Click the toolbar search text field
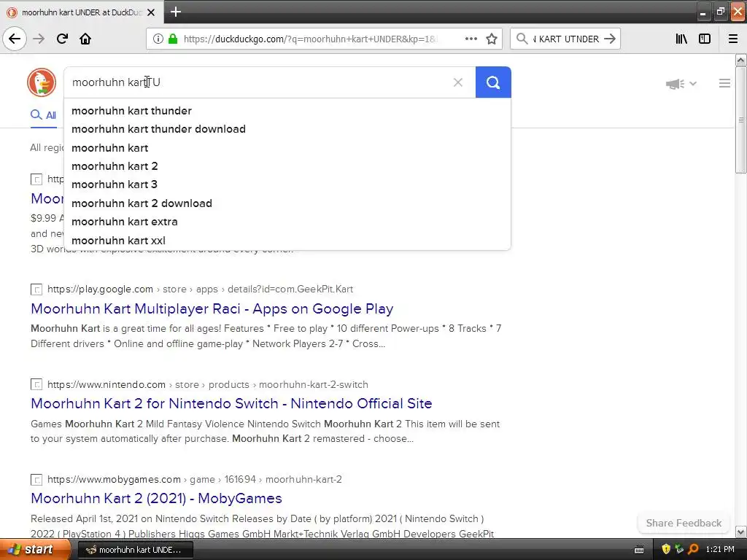This screenshot has width=747, height=560. pos(565,39)
